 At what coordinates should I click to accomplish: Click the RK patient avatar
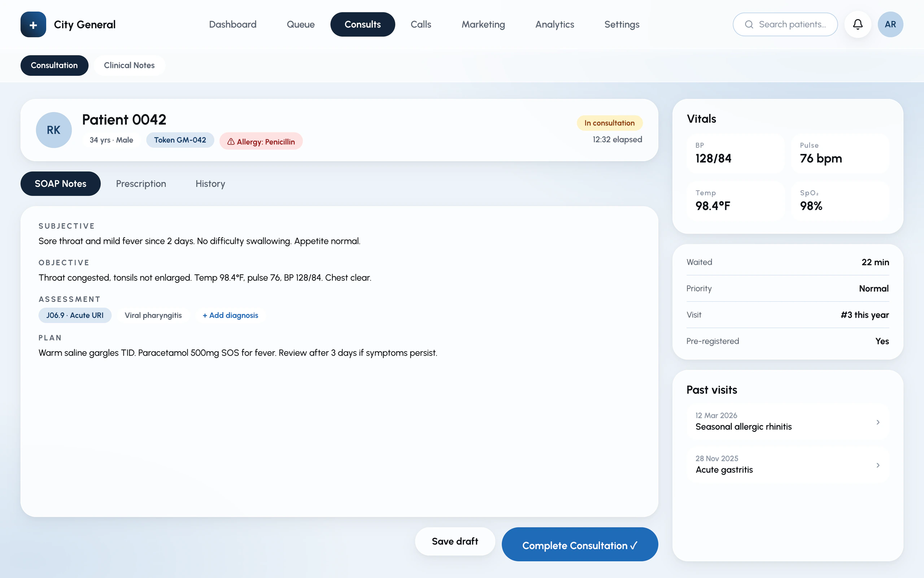53,130
